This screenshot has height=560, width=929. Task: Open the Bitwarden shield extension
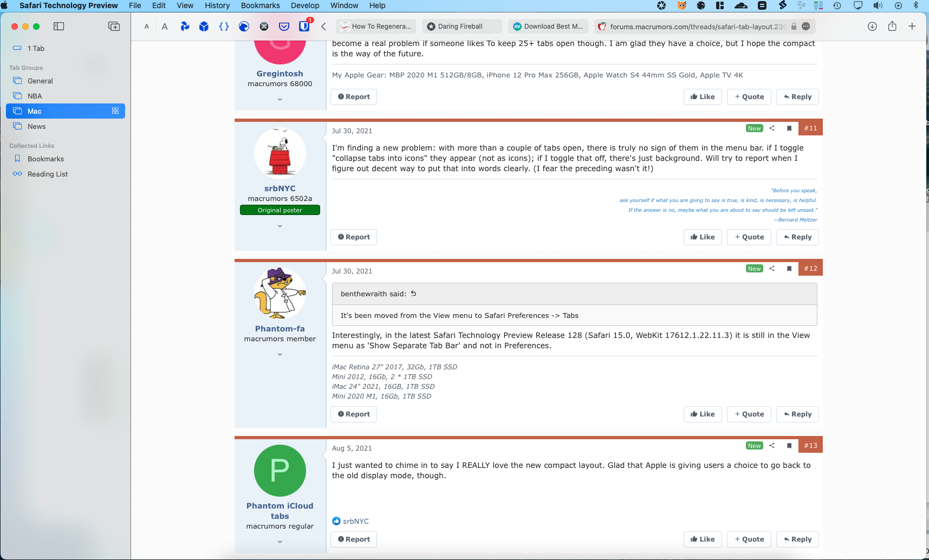point(304,26)
